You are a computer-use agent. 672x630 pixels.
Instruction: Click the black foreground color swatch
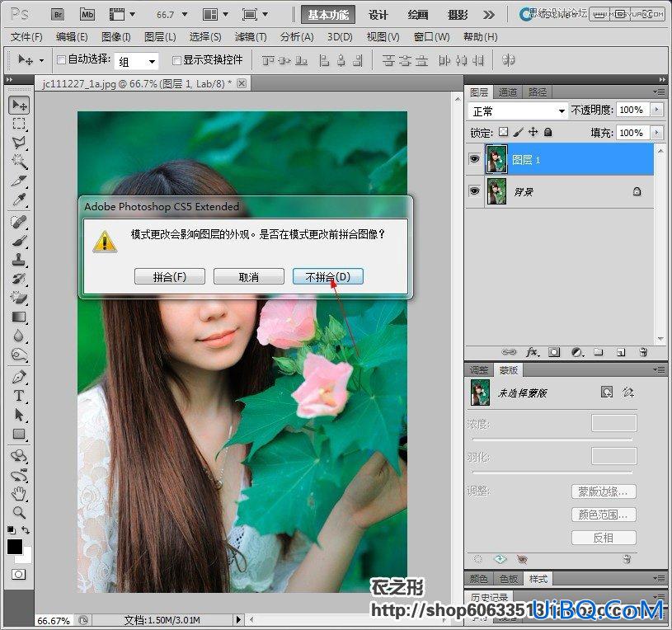15,547
